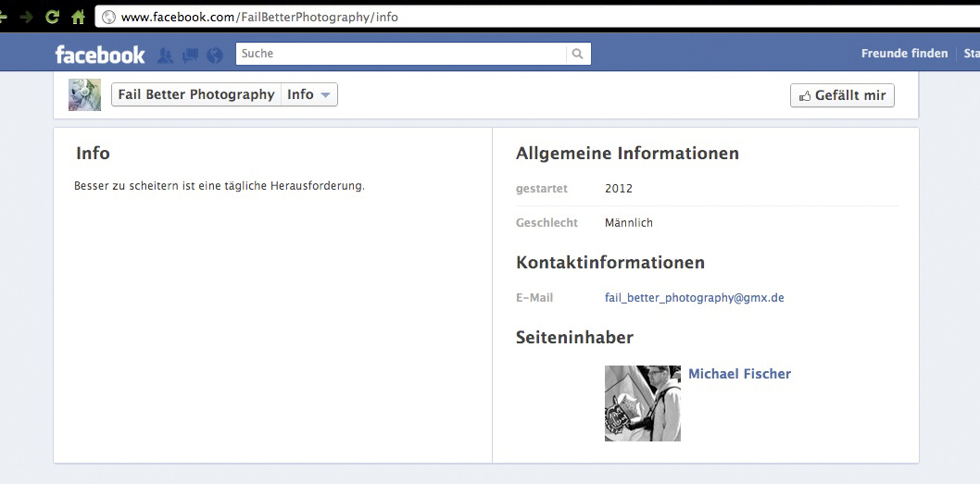Open Michael Fischer's profile name link
The image size is (980, 484).
click(x=739, y=374)
